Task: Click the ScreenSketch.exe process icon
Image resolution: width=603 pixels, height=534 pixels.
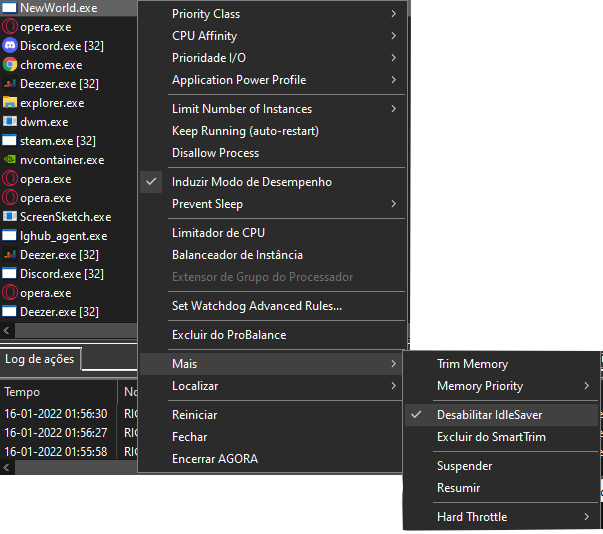Action: pyautogui.click(x=9, y=216)
